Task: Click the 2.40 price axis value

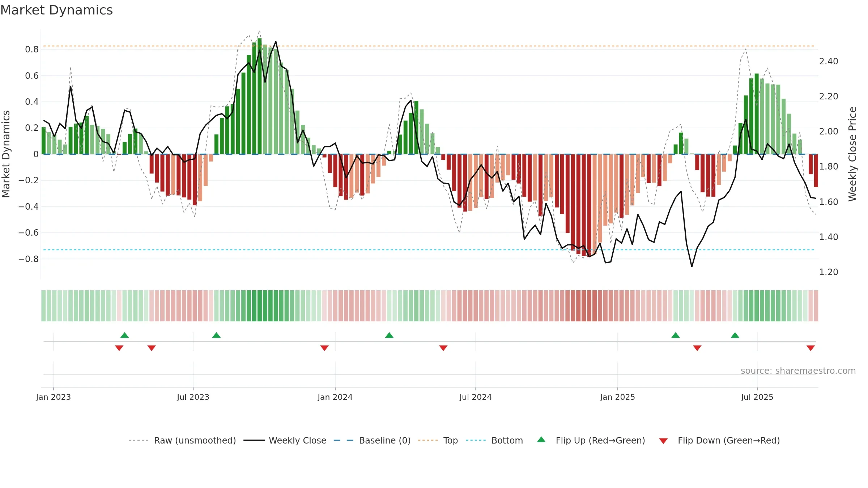Action: point(829,61)
